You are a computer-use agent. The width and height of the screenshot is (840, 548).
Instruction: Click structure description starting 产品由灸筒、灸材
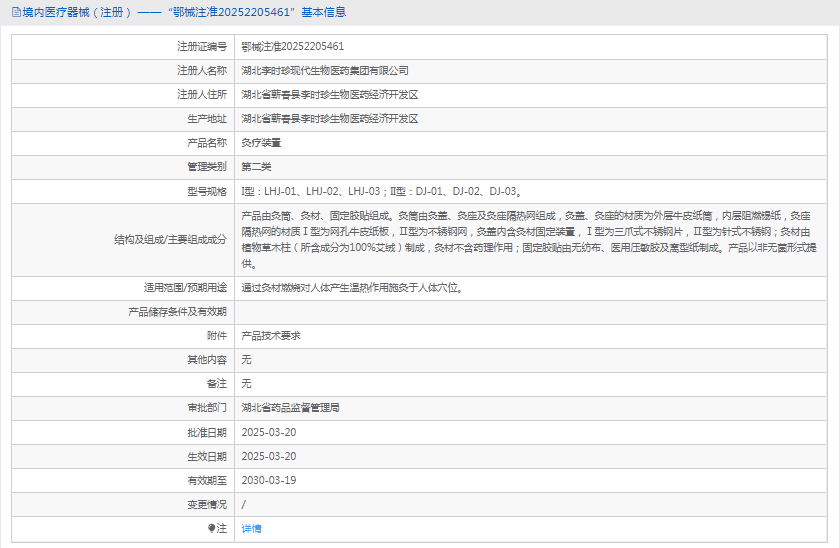[x=529, y=239]
